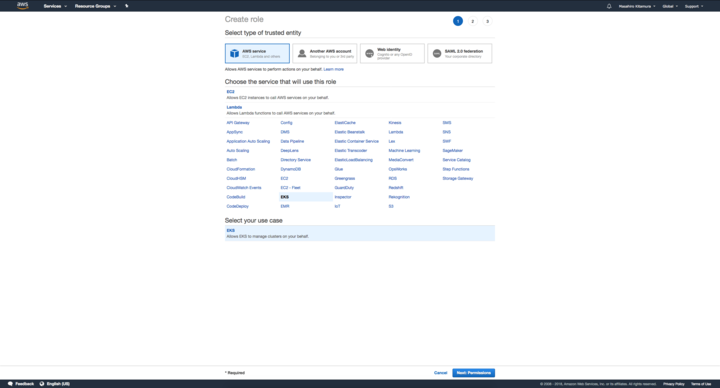
Task: Open the account name dropdown in top bar
Action: coord(637,6)
